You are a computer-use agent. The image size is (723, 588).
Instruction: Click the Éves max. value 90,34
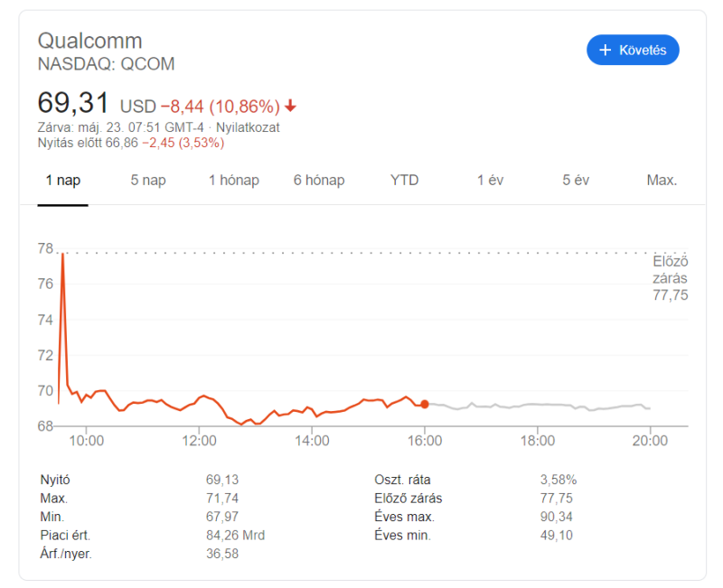click(x=558, y=517)
